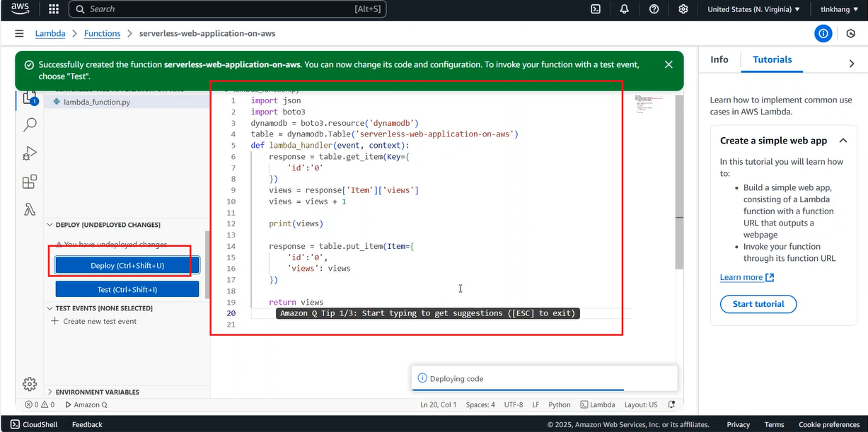Image resolution: width=868 pixels, height=432 pixels.
Task: Open the AWS services grid menu
Action: pos(54,9)
